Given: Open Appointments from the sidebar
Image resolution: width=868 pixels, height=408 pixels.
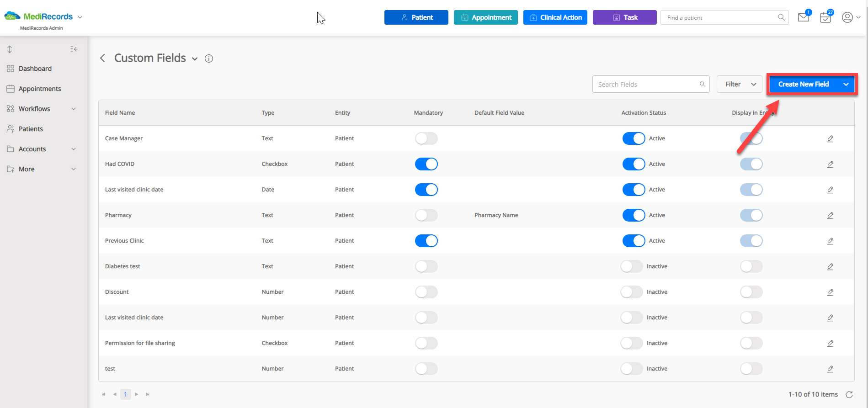Looking at the screenshot, I should (40, 89).
